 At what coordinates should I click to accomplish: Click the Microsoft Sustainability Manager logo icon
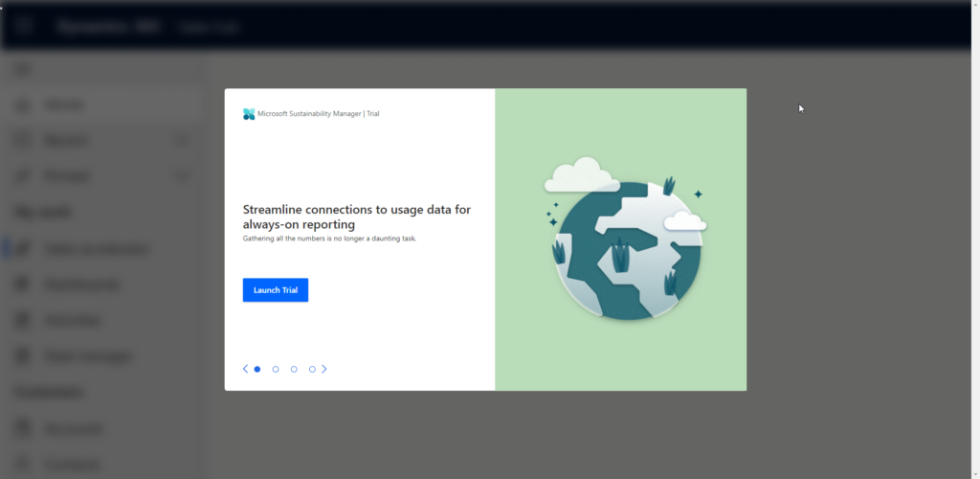coord(249,114)
